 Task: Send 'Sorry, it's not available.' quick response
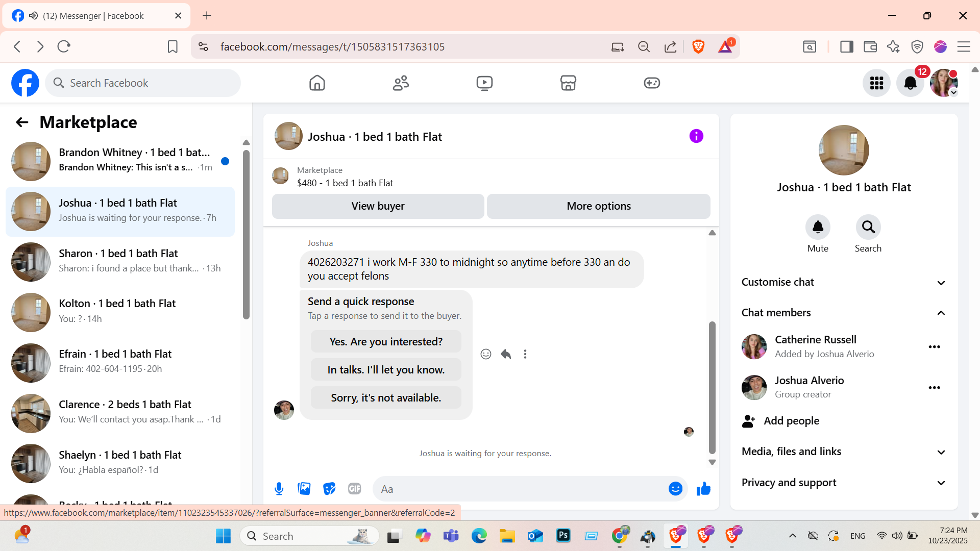pos(386,397)
